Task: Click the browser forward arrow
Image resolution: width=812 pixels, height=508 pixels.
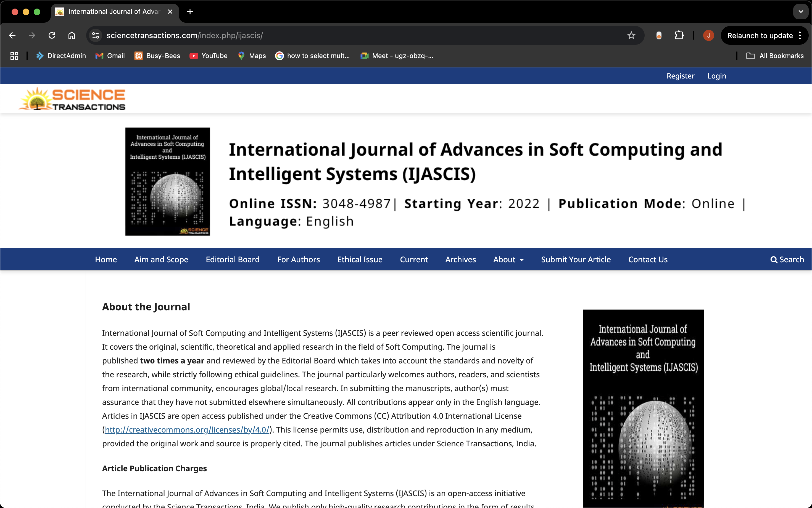Action: coord(32,35)
